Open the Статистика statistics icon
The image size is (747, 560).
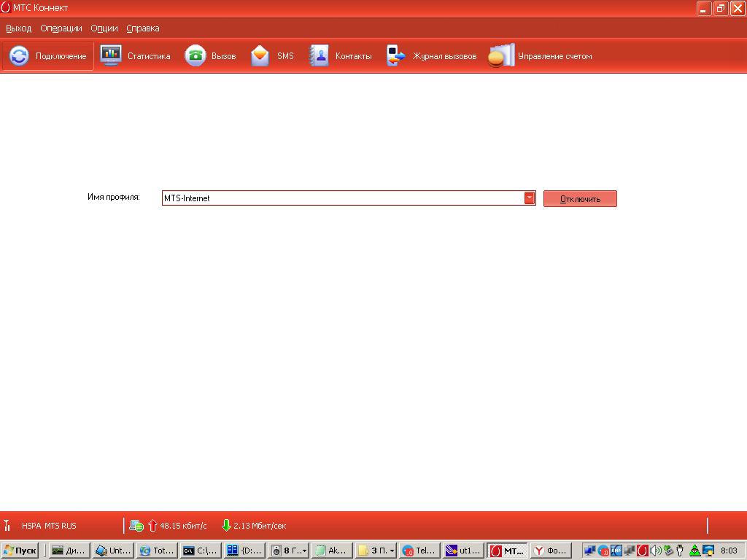[111, 55]
